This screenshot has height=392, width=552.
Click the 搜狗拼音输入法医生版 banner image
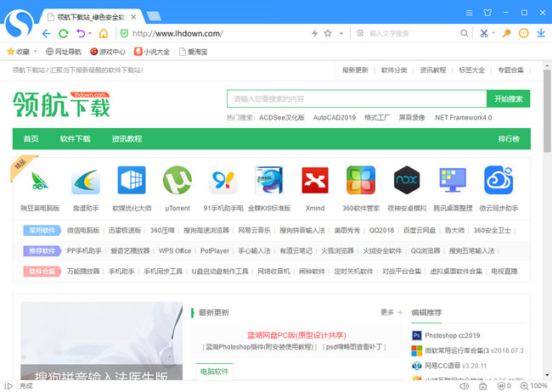[101, 340]
